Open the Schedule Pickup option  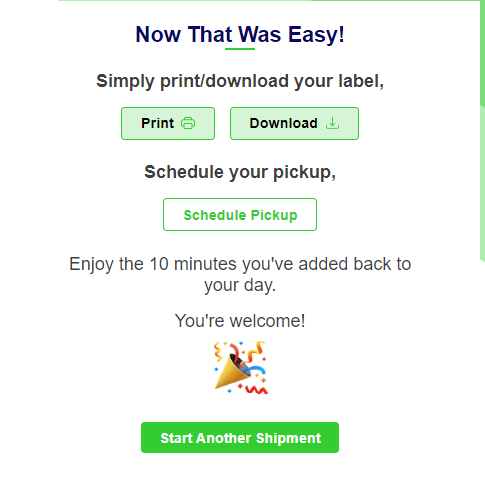tap(240, 214)
